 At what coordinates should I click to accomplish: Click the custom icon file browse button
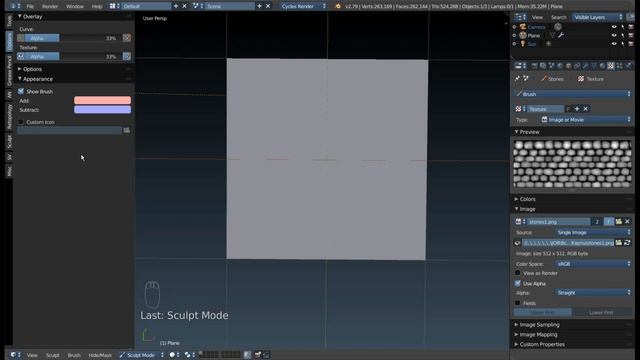127,131
